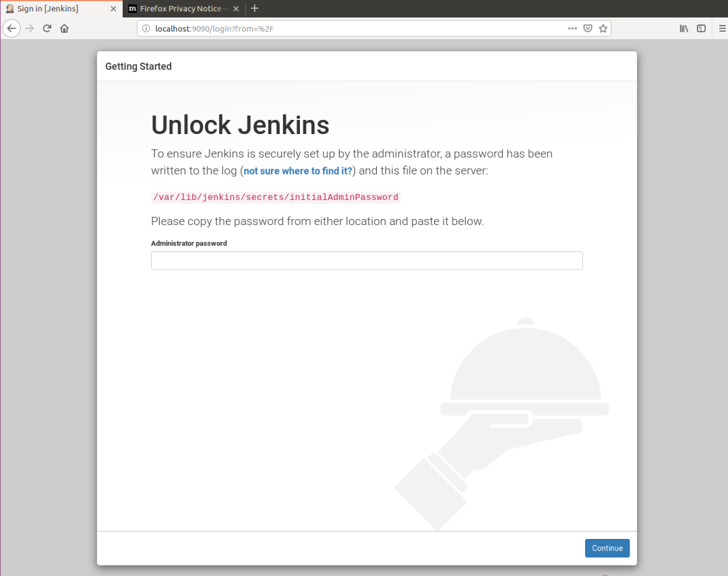Open a new tab with plus button
Screen dimensions: 728x576
254,8
